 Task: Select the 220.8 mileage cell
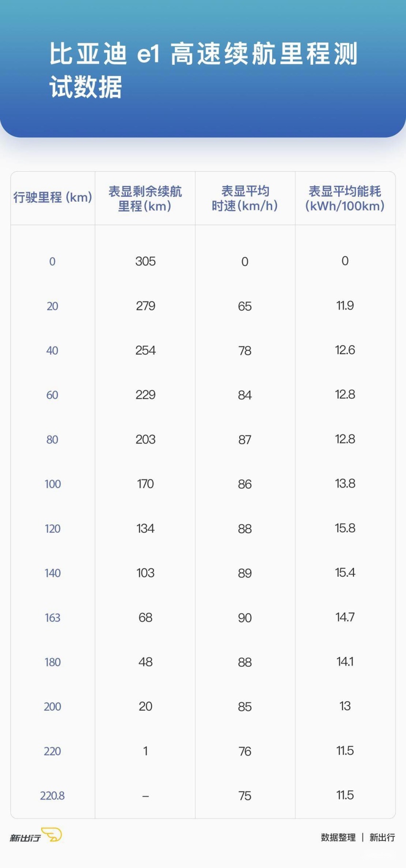pyautogui.click(x=52, y=796)
